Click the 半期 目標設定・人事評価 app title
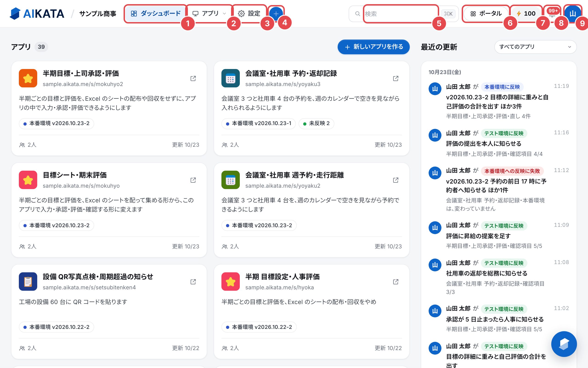 282,277
